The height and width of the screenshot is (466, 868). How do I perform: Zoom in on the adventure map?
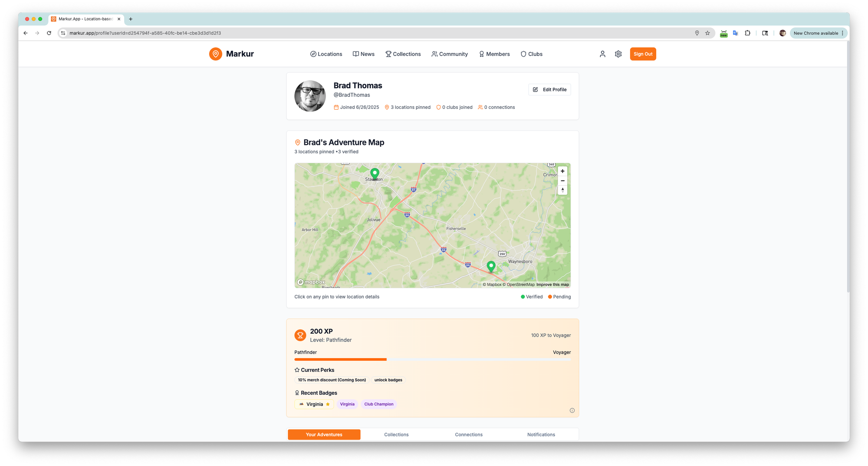(562, 171)
